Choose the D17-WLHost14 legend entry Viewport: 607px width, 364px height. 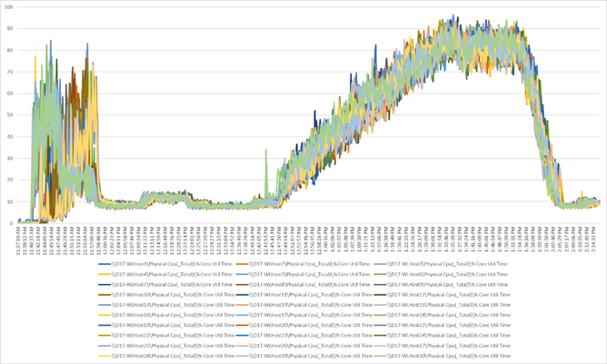pos(303,305)
